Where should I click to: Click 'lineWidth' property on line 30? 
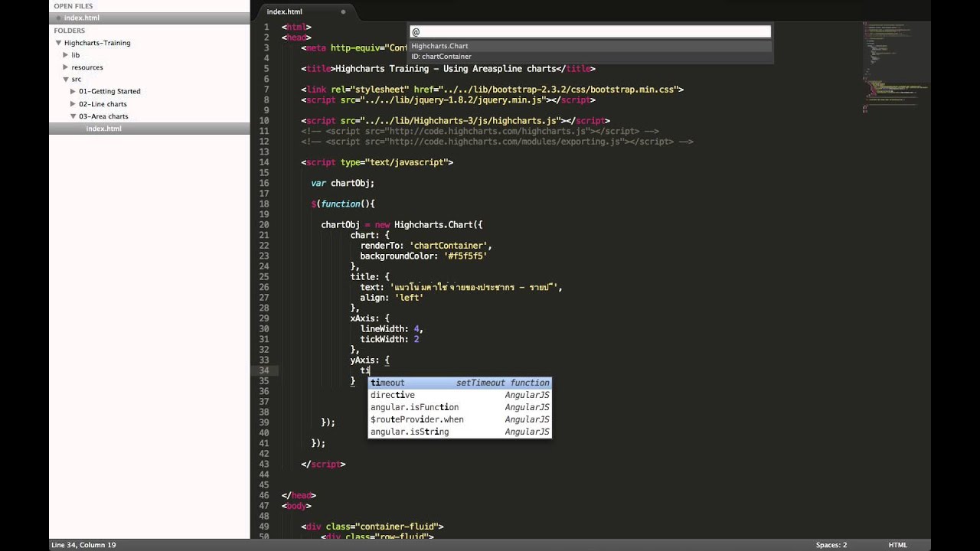click(382, 329)
